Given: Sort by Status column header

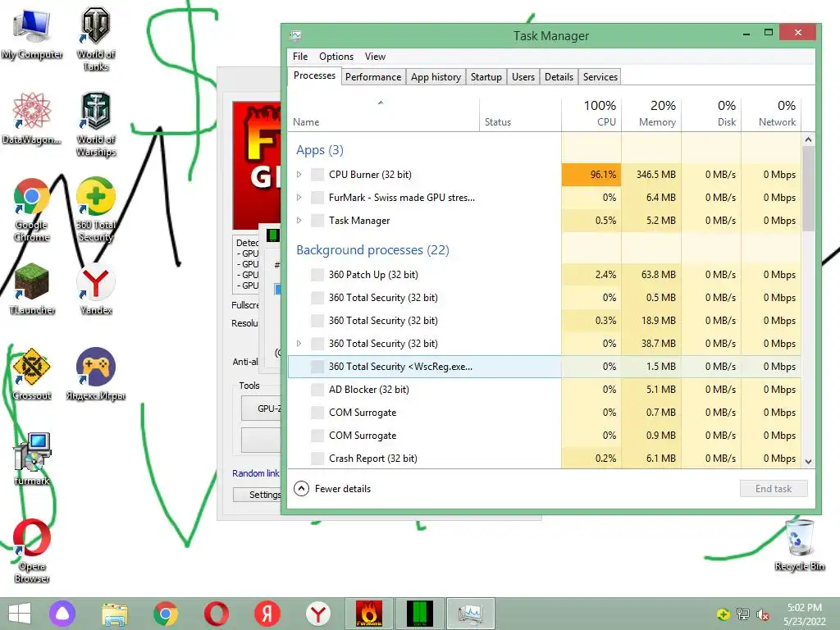Looking at the screenshot, I should click(520, 113).
